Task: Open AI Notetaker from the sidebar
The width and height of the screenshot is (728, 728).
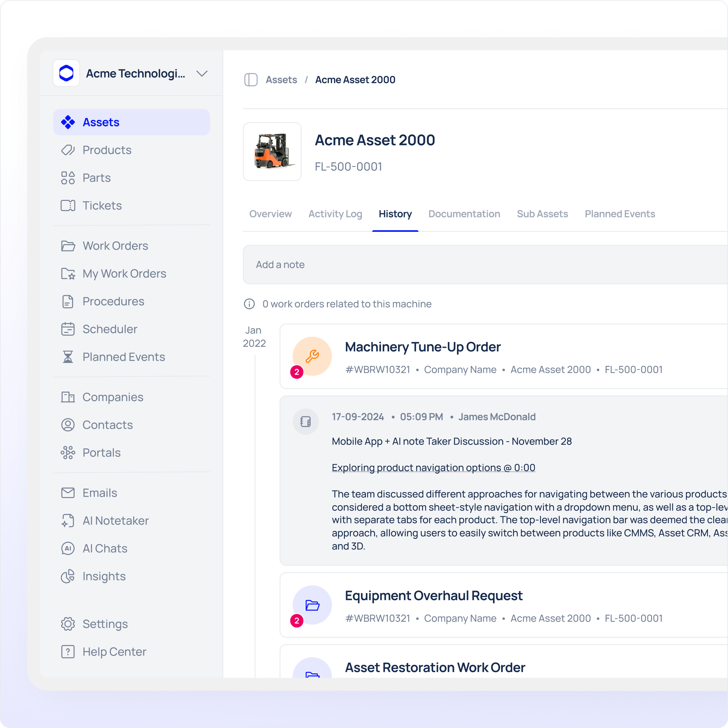Action: pos(115,521)
